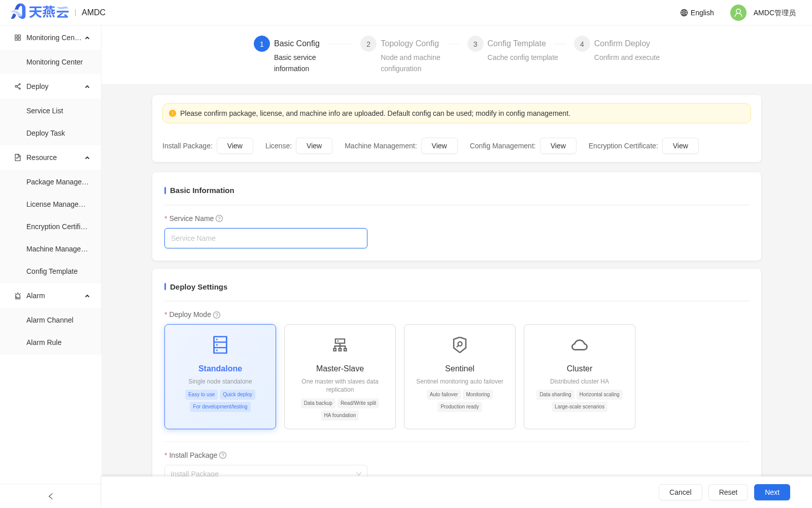Viewport: 812px width, 508px height.
Task: Select Sentinel deploy mode card
Action: (460, 376)
